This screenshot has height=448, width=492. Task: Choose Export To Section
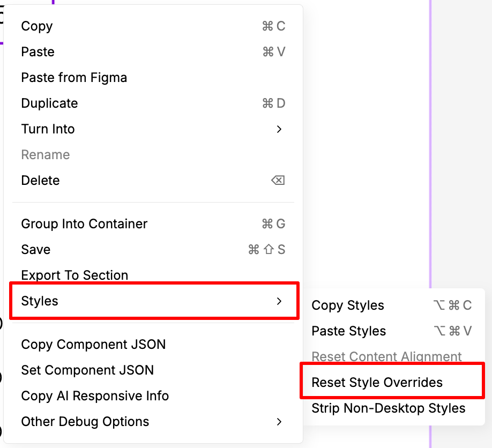click(74, 275)
